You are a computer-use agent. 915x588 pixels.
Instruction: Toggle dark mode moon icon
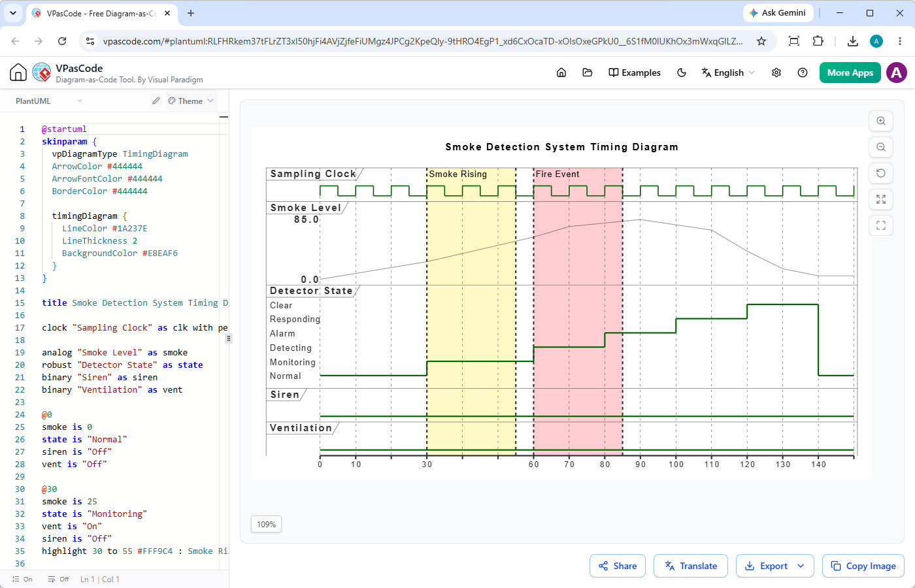click(682, 73)
